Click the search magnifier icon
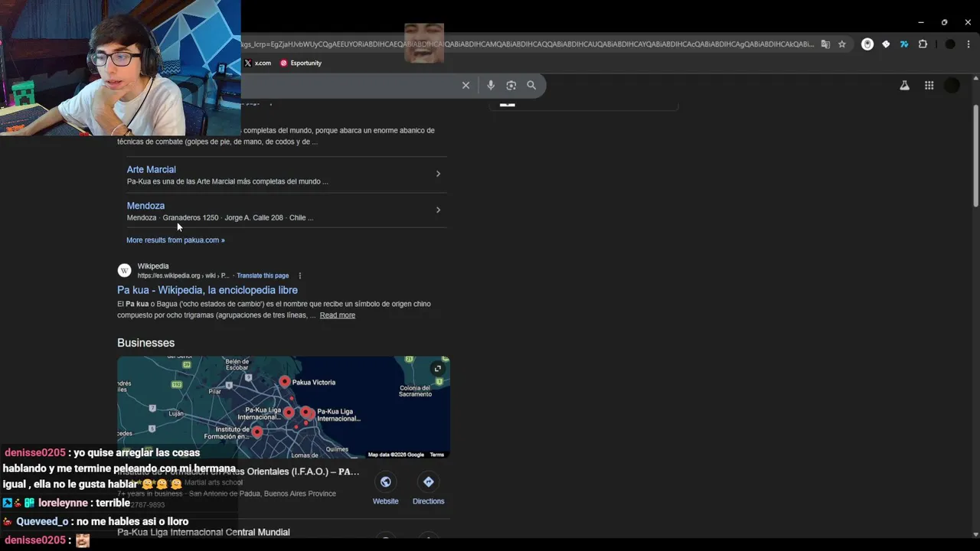This screenshot has height=551, width=980. click(x=531, y=86)
